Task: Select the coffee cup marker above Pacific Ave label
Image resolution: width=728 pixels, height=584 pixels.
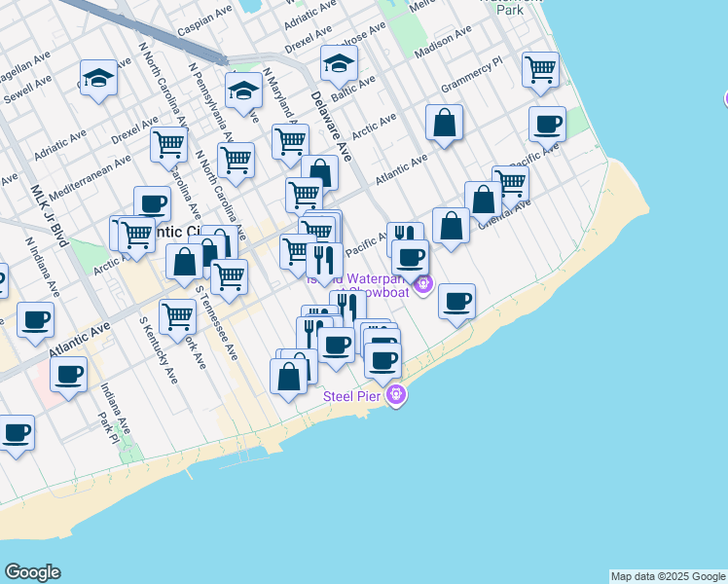Action: click(x=547, y=125)
